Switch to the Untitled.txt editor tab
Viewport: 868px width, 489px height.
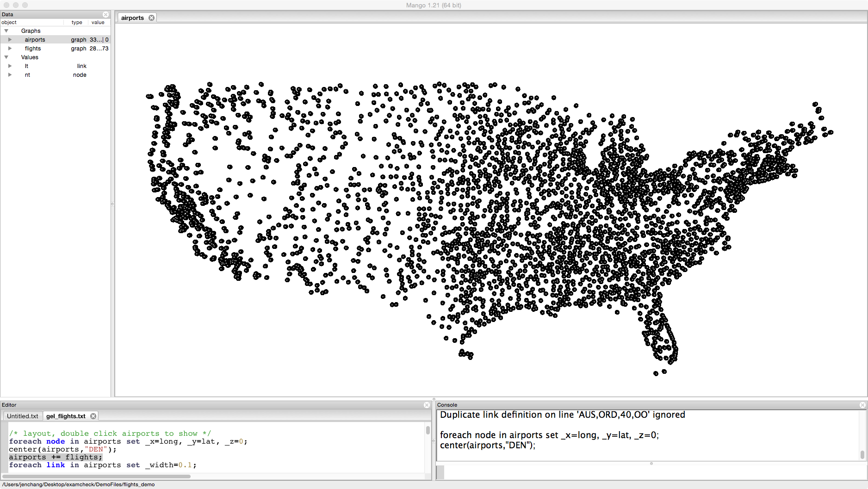(x=23, y=416)
